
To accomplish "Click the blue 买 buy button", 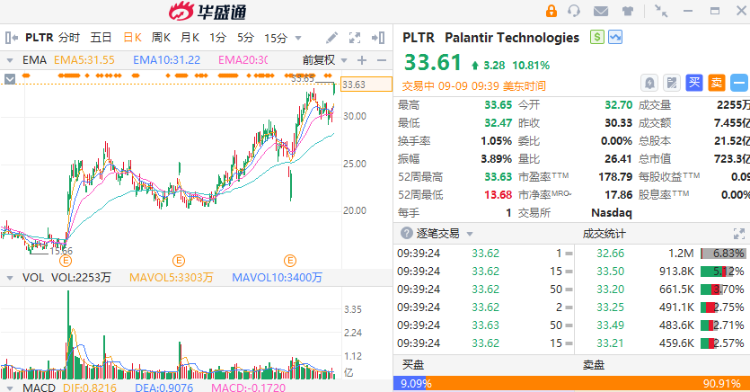I will click(694, 83).
